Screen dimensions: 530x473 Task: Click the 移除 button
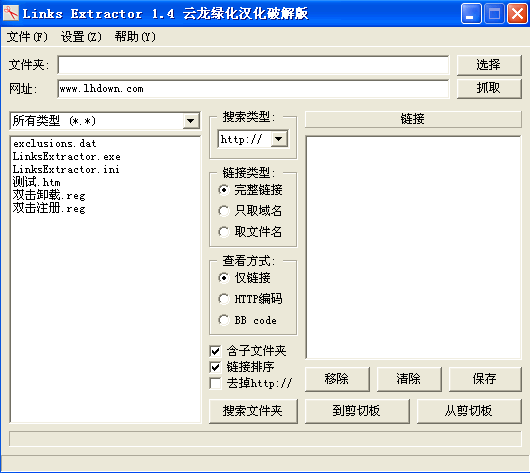click(337, 379)
